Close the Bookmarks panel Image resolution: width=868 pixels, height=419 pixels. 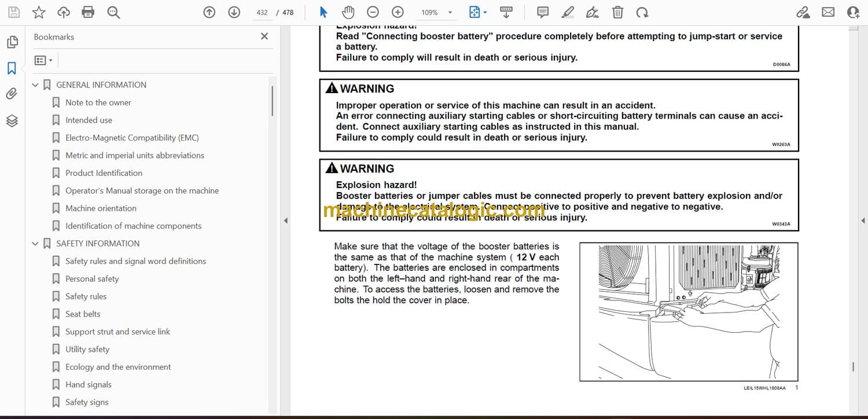point(264,36)
